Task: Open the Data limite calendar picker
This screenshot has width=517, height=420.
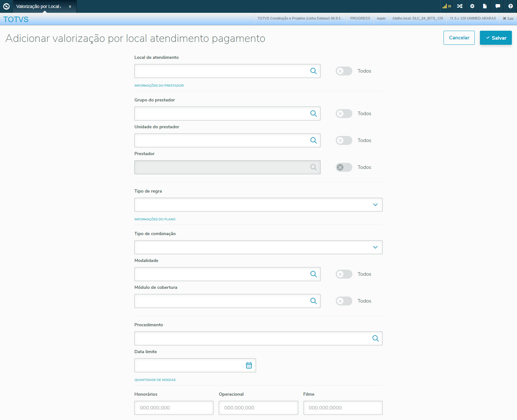Action: (249, 365)
